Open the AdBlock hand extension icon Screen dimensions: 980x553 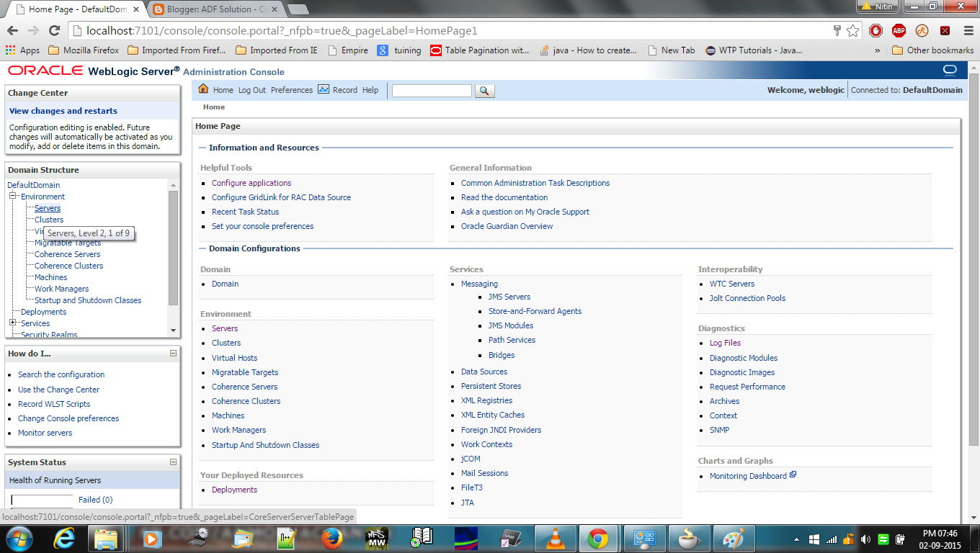pyautogui.click(x=876, y=31)
